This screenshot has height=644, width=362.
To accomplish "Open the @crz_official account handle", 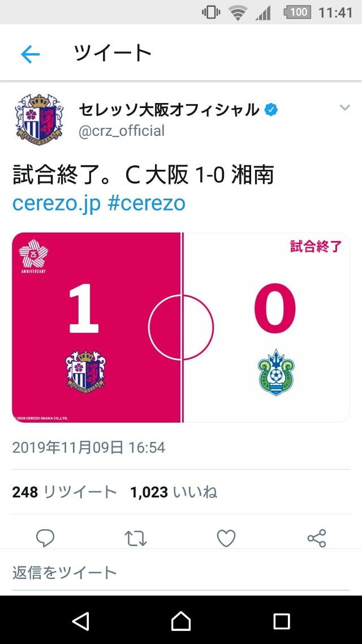I will [x=122, y=131].
